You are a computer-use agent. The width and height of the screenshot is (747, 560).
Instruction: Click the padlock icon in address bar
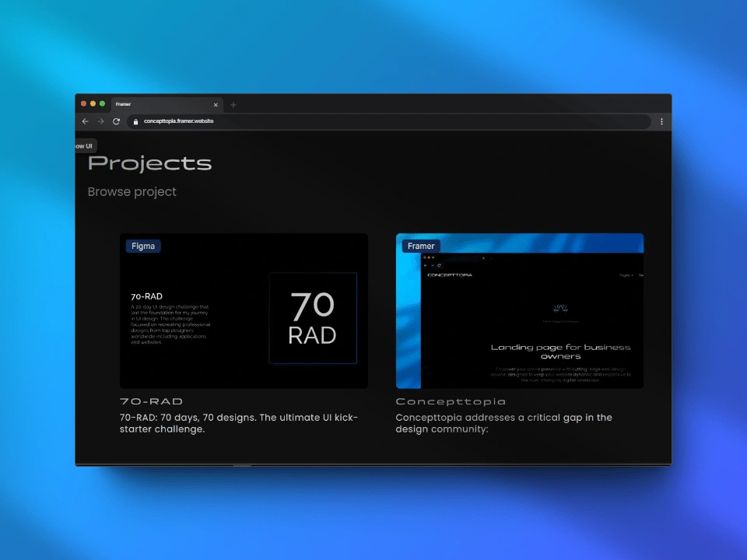pyautogui.click(x=135, y=121)
